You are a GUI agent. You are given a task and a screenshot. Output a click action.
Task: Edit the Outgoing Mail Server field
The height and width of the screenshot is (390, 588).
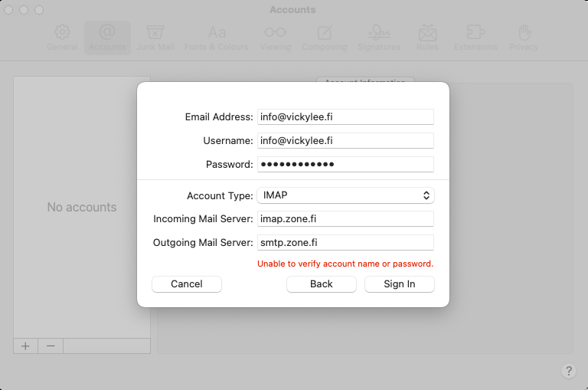[345, 243]
